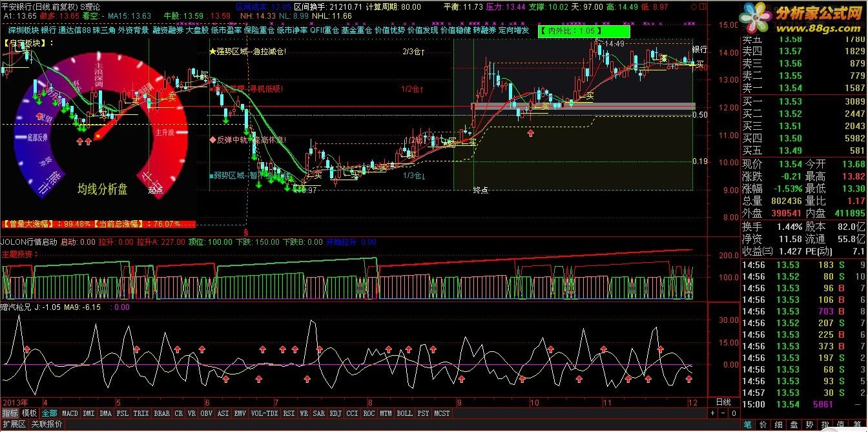Viewport: 868px width, 432px height.
Task: Select the 指标 tab
Action: pyautogui.click(x=10, y=413)
